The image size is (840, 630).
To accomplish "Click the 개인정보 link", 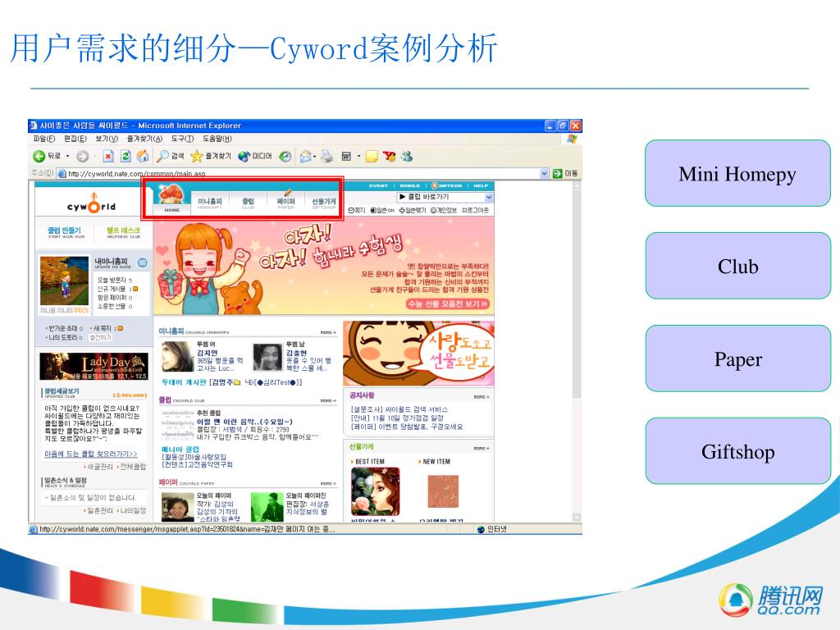I will click(444, 211).
